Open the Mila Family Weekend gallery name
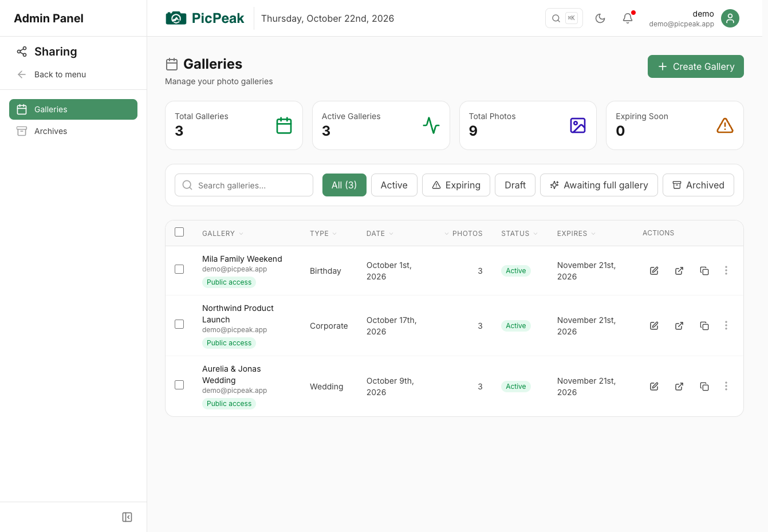The width and height of the screenshot is (768, 532). (242, 259)
